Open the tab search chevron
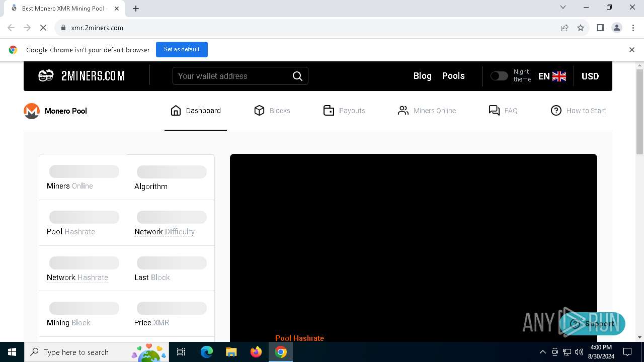The width and height of the screenshot is (644, 362). (x=563, y=7)
